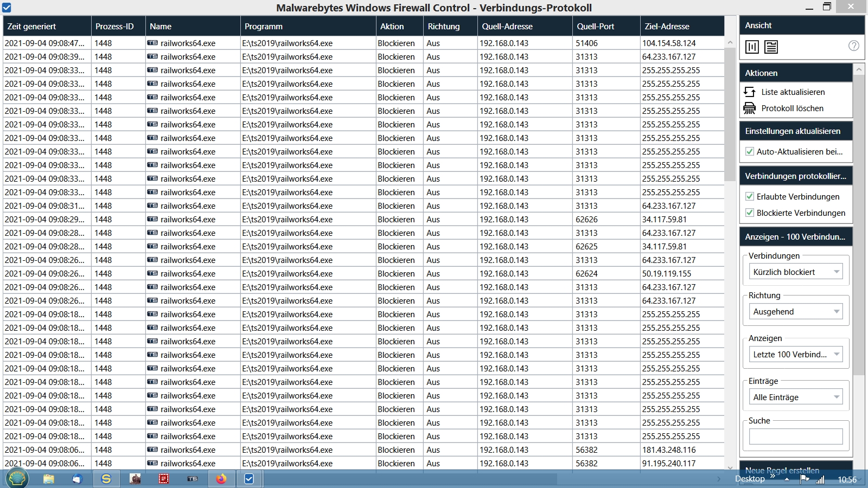Image resolution: width=868 pixels, height=488 pixels.
Task: Click the yellow S icon in the taskbar
Action: tap(106, 479)
